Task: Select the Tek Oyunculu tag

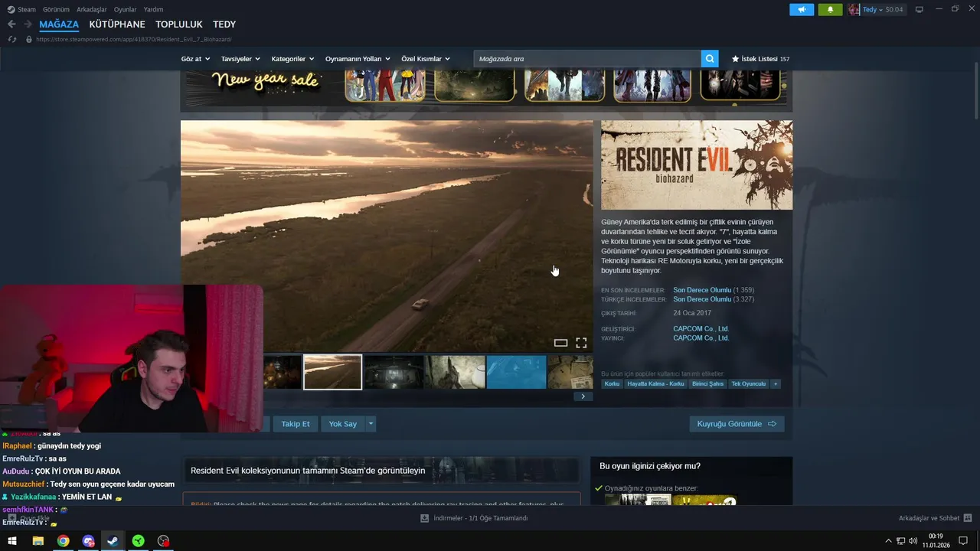Action: pyautogui.click(x=748, y=384)
